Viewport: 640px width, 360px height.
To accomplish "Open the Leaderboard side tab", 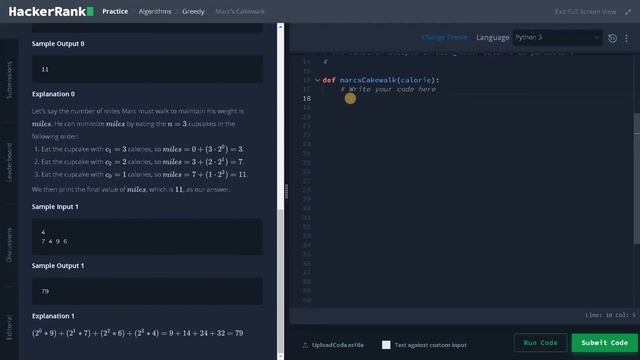I will (9, 162).
